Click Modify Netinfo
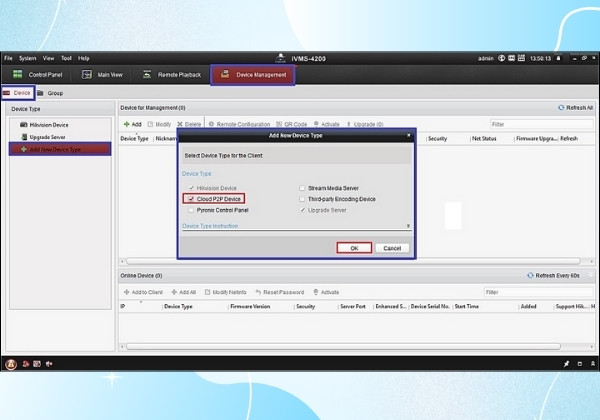 pos(226,292)
